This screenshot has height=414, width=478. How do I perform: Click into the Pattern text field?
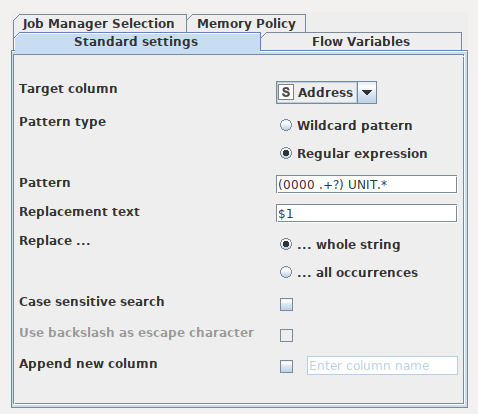coord(366,184)
